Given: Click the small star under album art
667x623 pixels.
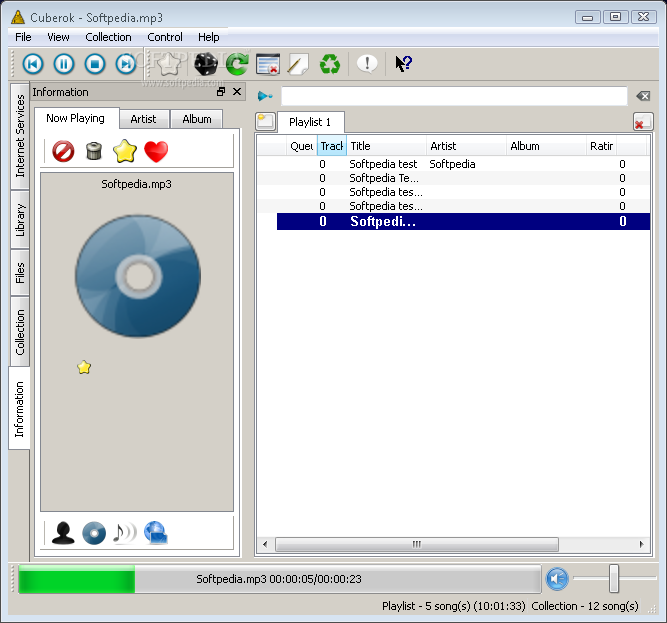Looking at the screenshot, I should 84,367.
